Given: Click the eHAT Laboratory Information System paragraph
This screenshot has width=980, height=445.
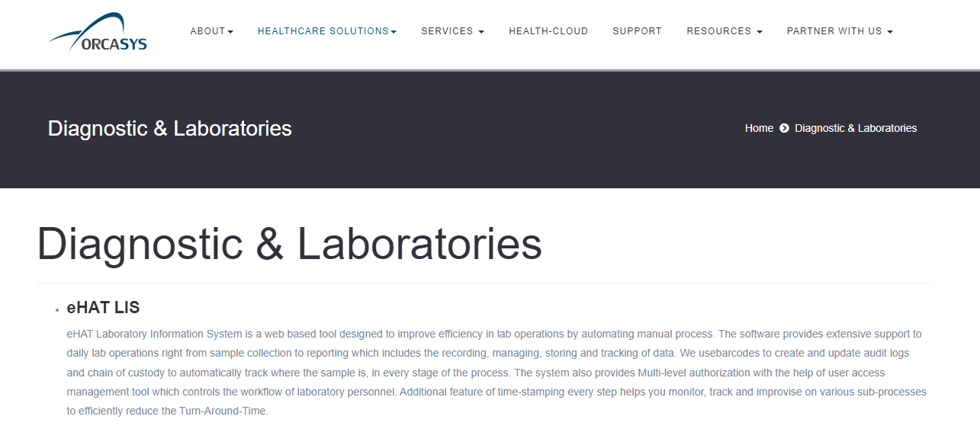Looking at the screenshot, I should pyautogui.click(x=496, y=373).
